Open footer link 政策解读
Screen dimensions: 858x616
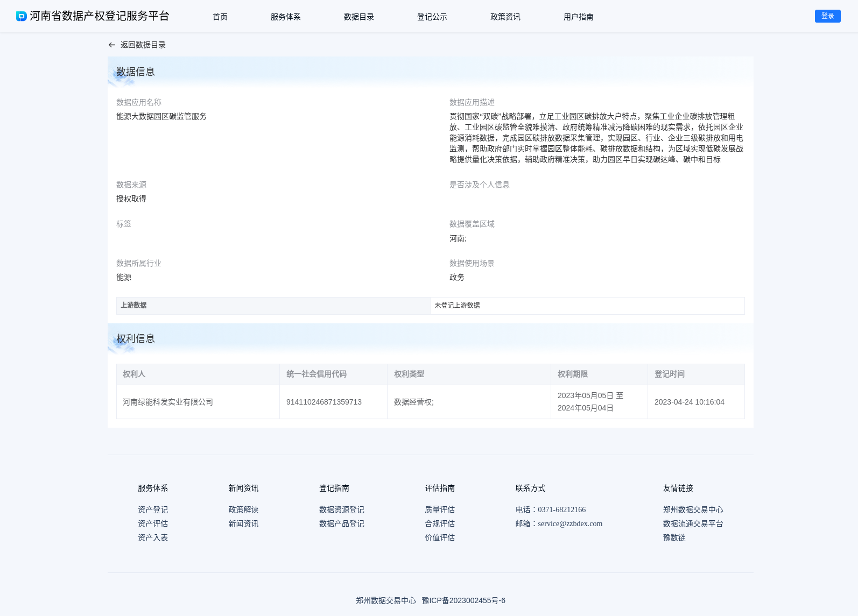coord(243,509)
